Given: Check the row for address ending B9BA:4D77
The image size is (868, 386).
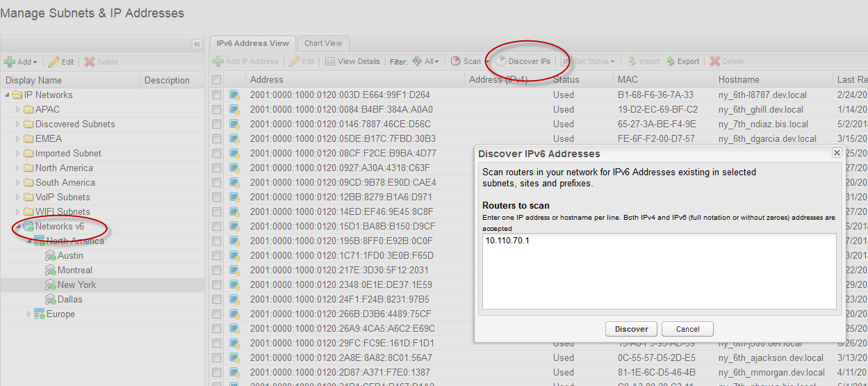Looking at the screenshot, I should 217,153.
